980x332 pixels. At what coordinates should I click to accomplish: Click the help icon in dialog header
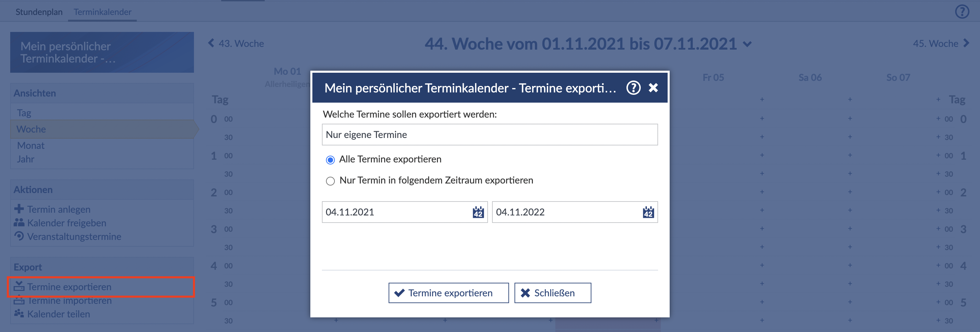pyautogui.click(x=633, y=88)
